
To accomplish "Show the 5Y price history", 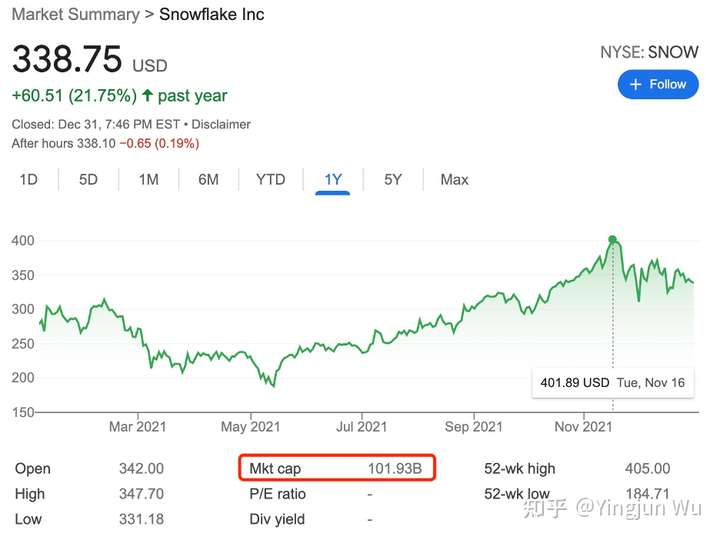I will pos(393,180).
